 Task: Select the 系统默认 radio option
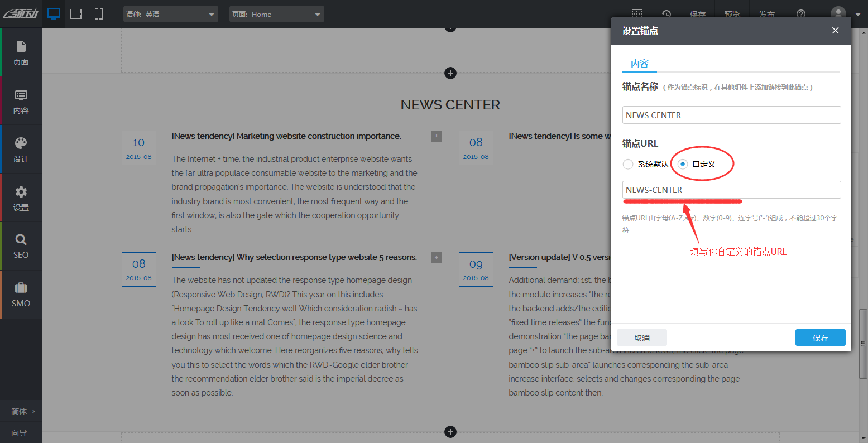coord(628,164)
